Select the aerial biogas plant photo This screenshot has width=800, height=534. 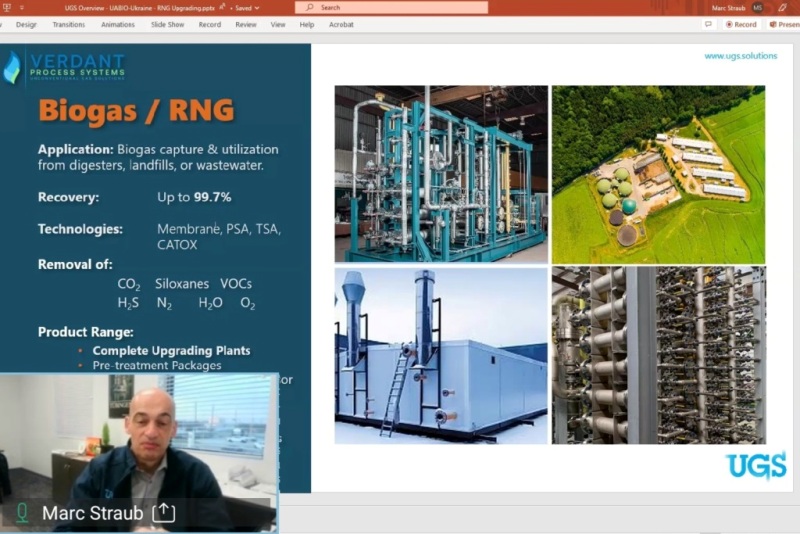click(658, 174)
